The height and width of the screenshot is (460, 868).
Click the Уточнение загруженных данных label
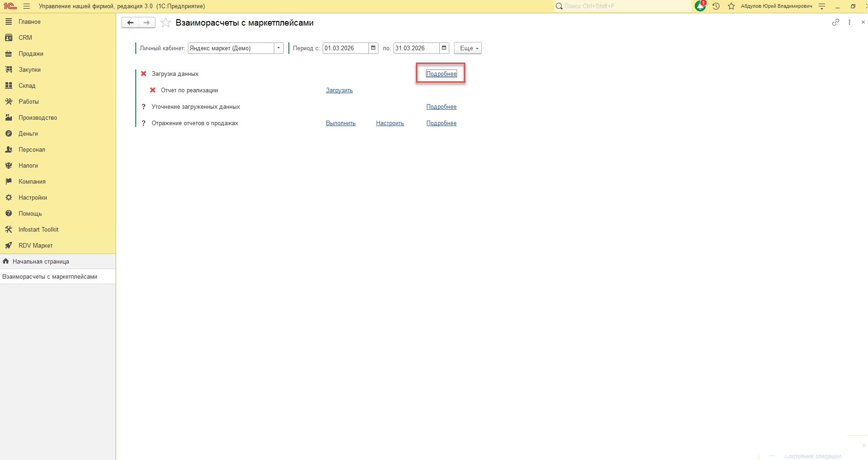point(196,106)
